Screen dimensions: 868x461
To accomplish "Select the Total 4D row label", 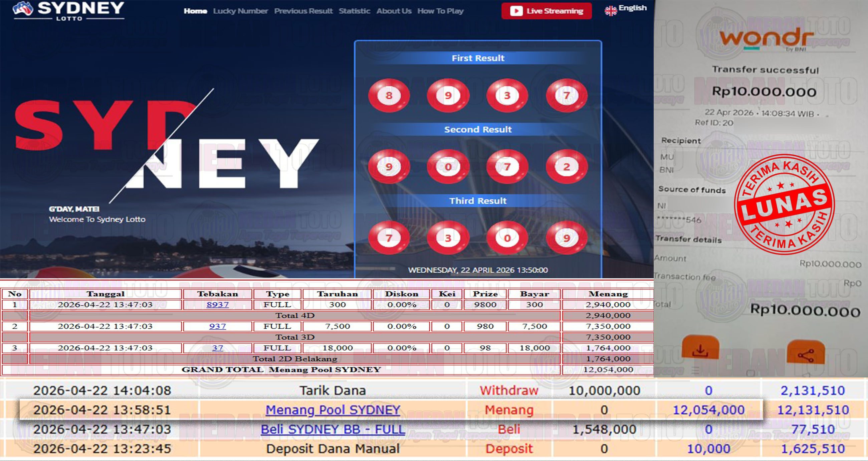I will 295,315.
